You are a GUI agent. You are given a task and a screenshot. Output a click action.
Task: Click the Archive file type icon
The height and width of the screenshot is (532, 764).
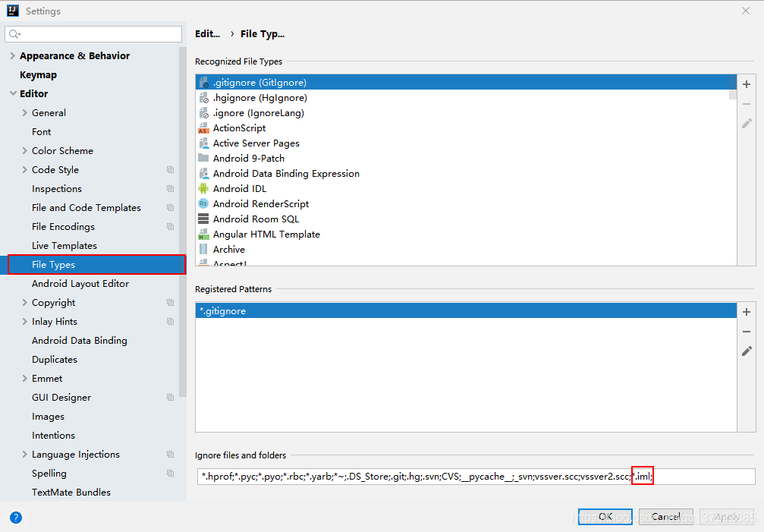point(203,250)
